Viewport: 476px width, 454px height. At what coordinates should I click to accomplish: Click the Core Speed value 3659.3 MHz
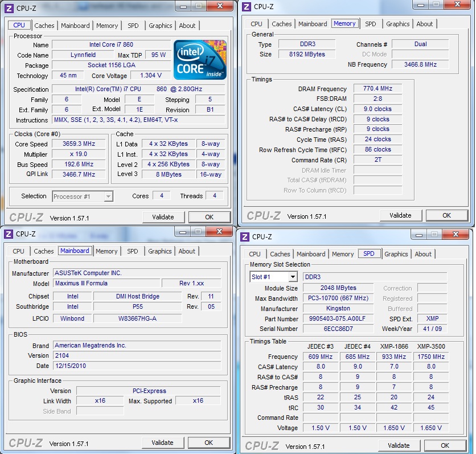pyautogui.click(x=79, y=144)
